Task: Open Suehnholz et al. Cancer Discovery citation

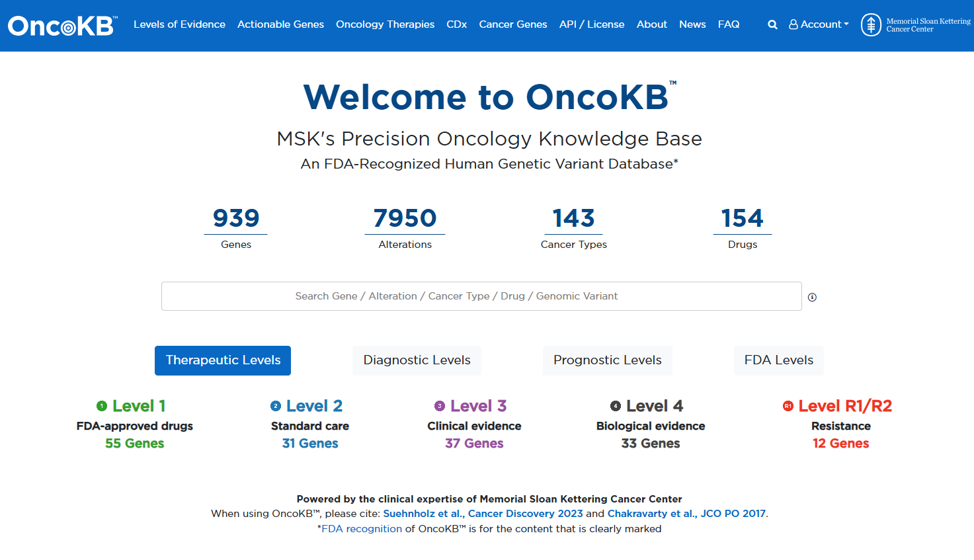Action: coord(483,514)
